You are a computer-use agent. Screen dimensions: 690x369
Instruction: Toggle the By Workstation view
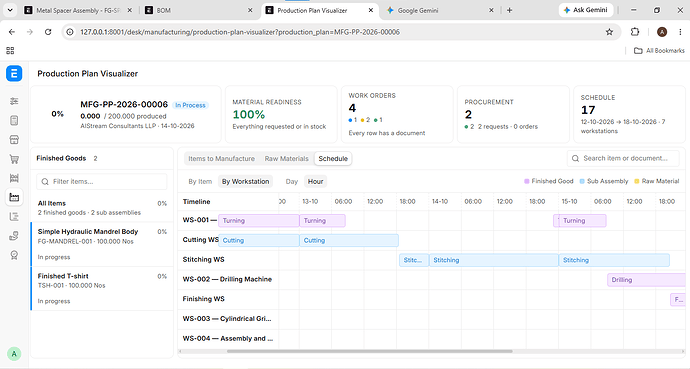point(245,182)
